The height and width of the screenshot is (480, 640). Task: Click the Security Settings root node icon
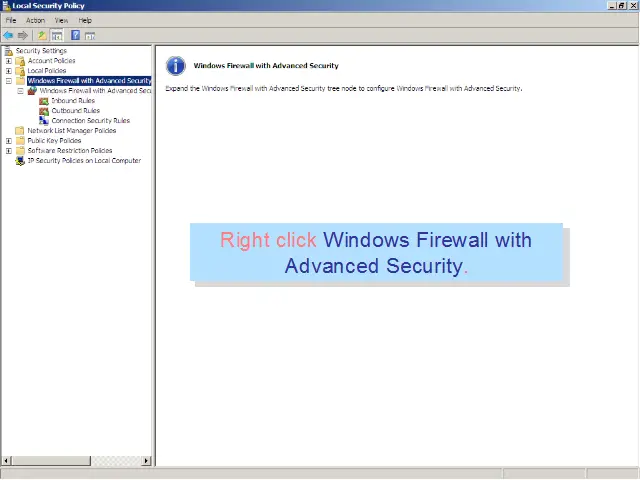[x=9, y=51]
